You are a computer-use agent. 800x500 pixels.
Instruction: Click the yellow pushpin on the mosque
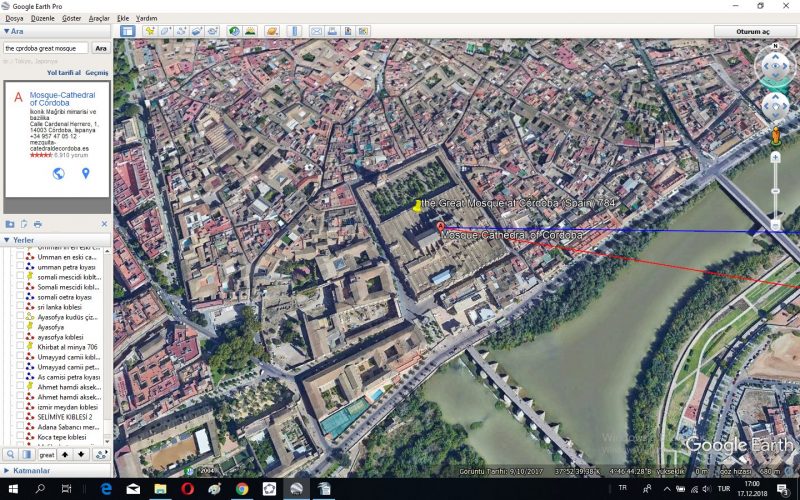(x=418, y=206)
